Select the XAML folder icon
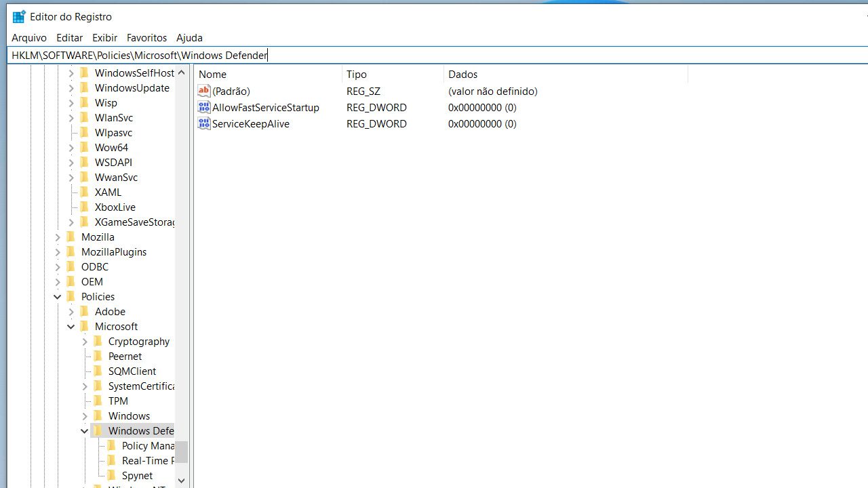Image resolution: width=868 pixels, height=488 pixels. point(84,192)
